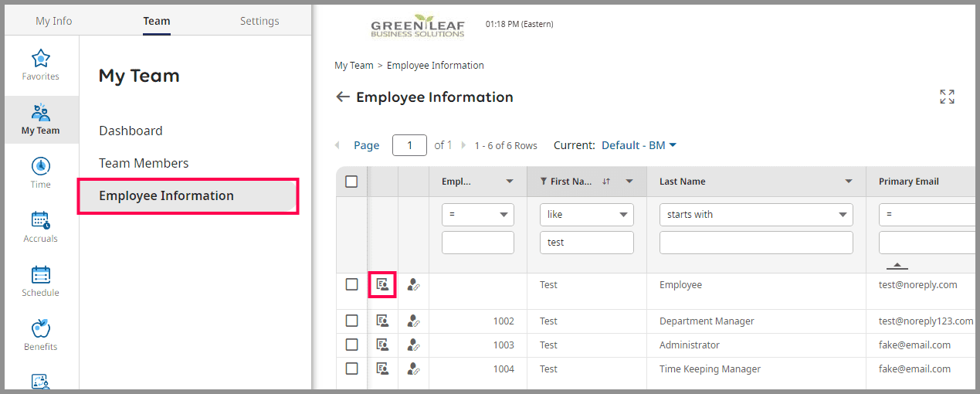Click next page arrow
The height and width of the screenshot is (394, 980).
click(463, 145)
